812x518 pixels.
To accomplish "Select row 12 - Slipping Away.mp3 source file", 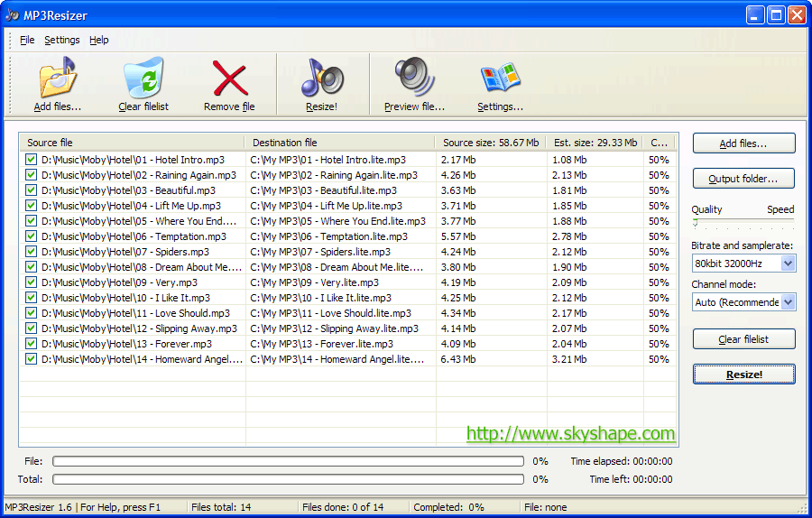I will click(139, 328).
